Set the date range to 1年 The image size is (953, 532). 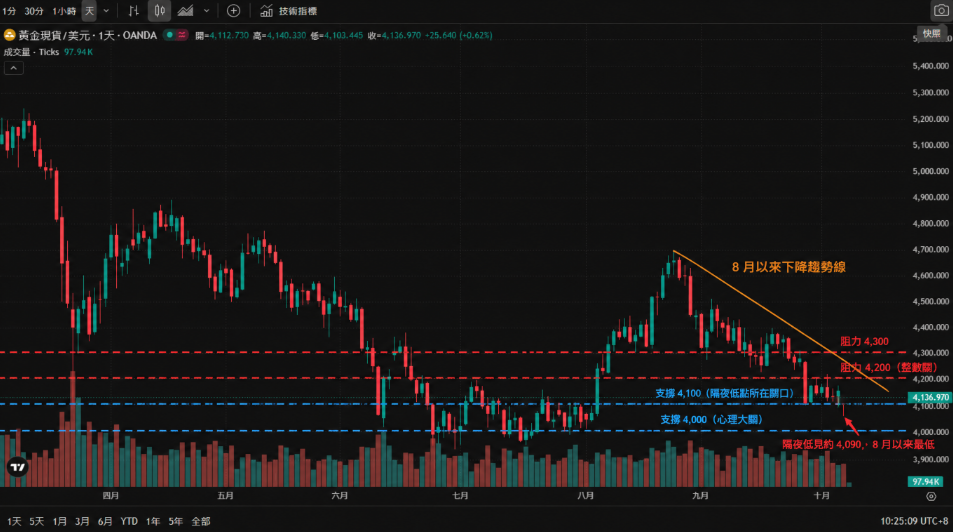pos(153,521)
